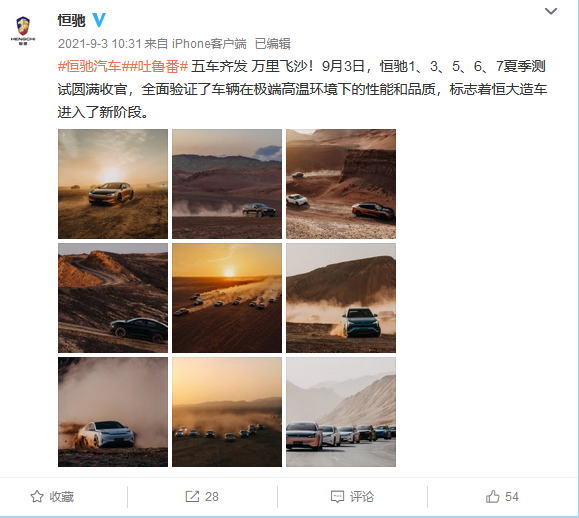This screenshot has height=518, width=579.
Task: Click the 收藏 favorite star icon
Action: coord(37,497)
